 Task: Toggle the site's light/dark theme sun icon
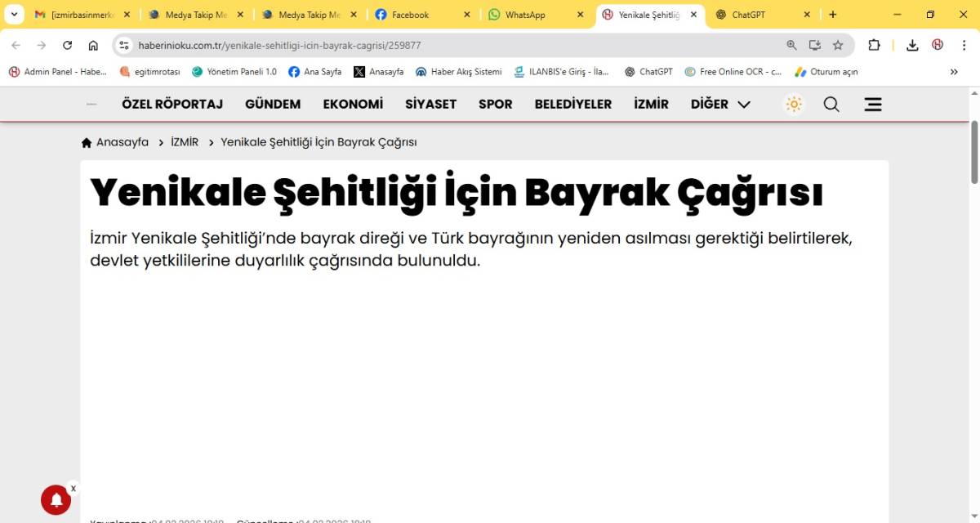tap(793, 104)
